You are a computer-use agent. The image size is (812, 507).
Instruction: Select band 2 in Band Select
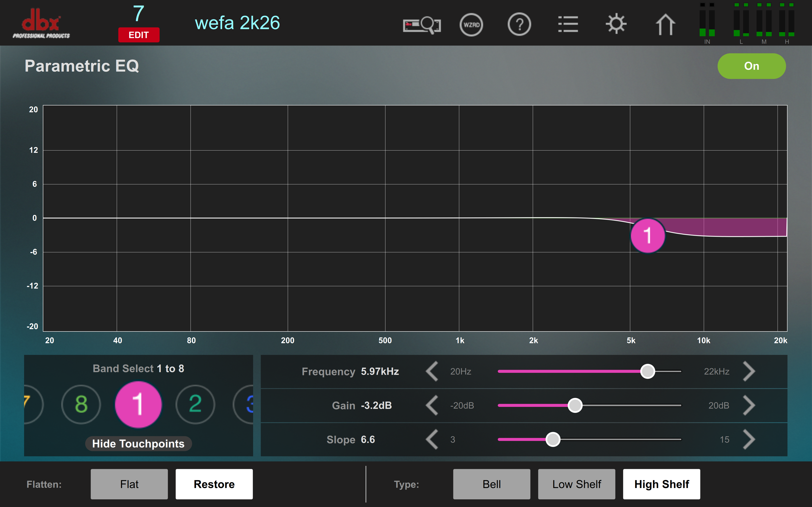195,404
